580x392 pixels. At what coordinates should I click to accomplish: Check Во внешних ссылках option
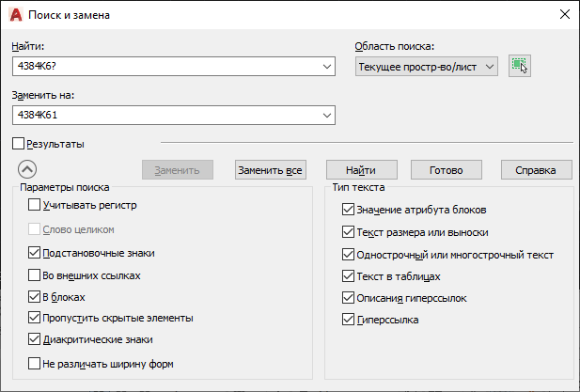pyautogui.click(x=35, y=275)
